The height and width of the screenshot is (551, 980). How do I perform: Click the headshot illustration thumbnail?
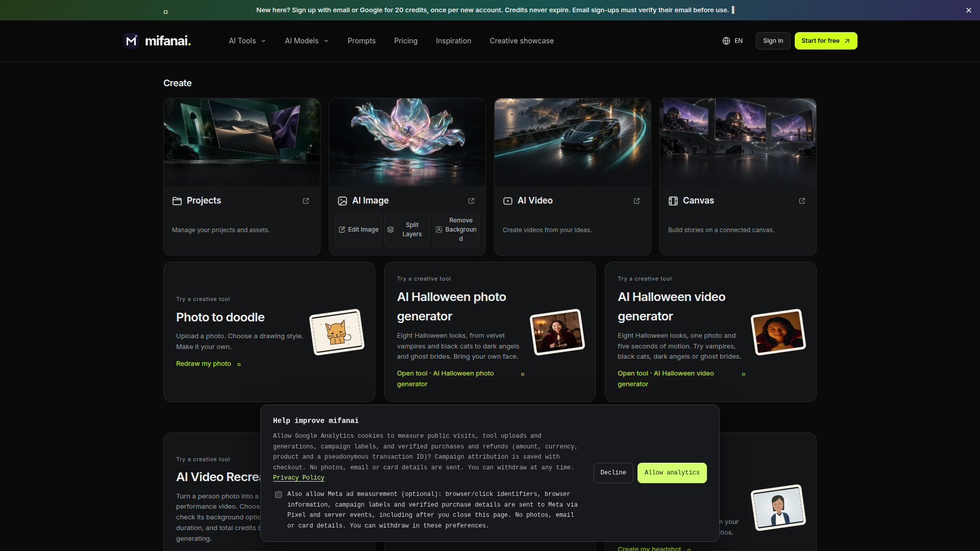point(778,508)
